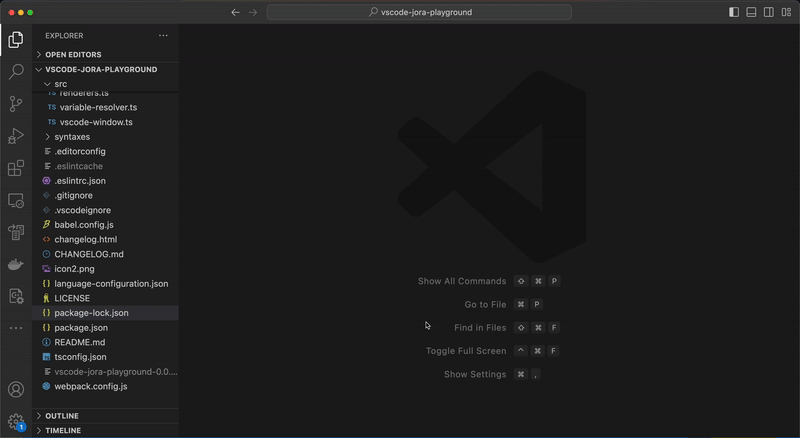Open the Run and Debug view
Image resolution: width=800 pixels, height=438 pixels.
pyautogui.click(x=16, y=136)
